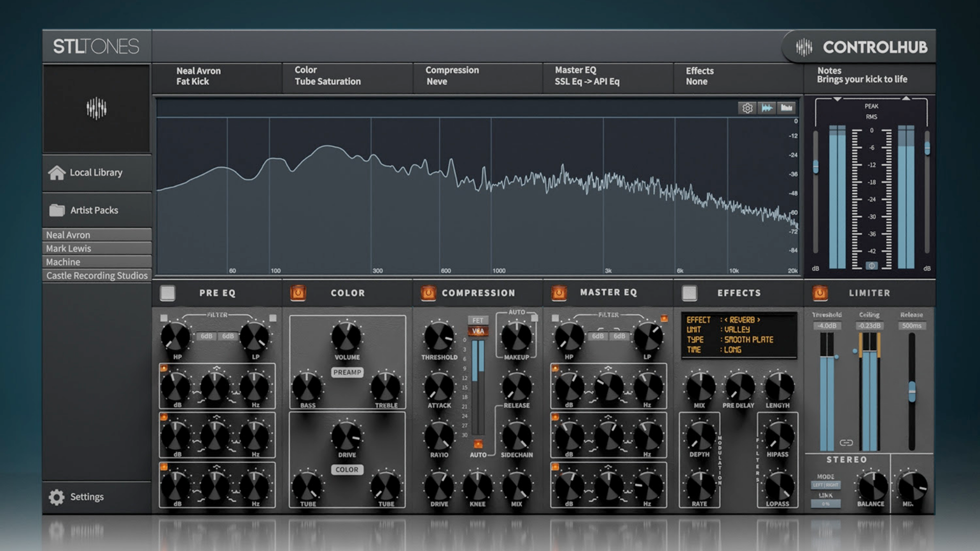
Task: Click the ControlHub logo waveform icon
Action: pyautogui.click(x=803, y=48)
